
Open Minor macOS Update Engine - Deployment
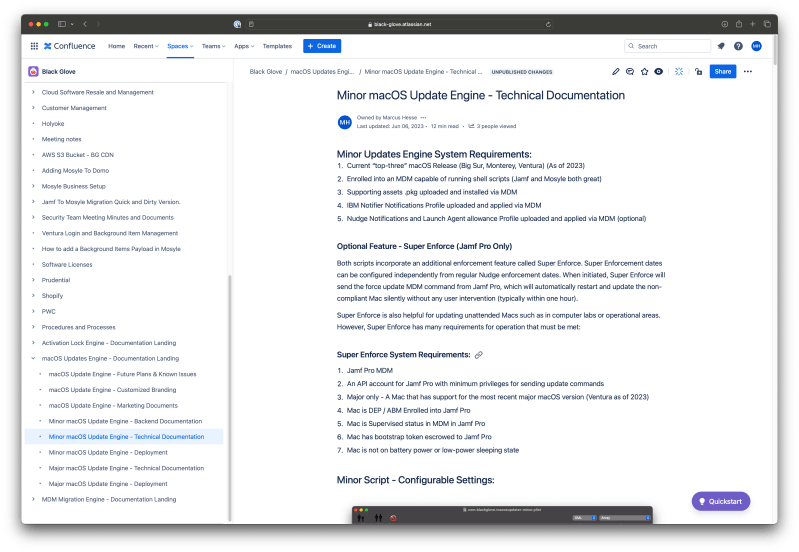point(108,453)
